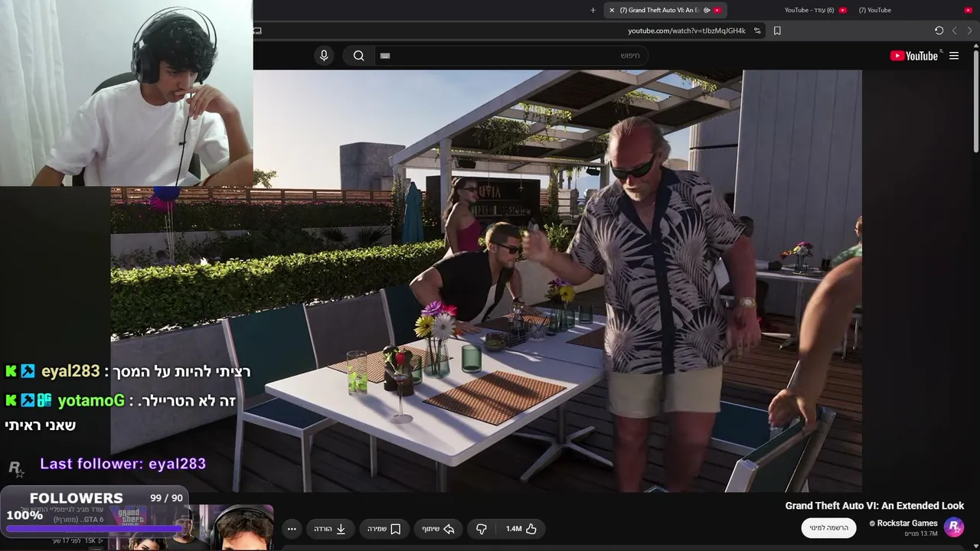Open the YouTube guide hamburger menu
The width and height of the screenshot is (980, 551).
point(954,56)
